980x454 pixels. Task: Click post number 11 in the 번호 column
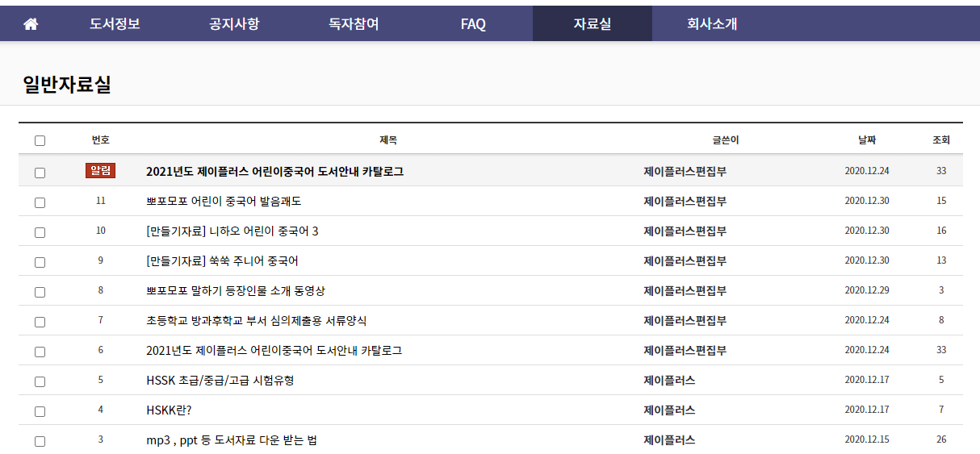[x=101, y=201]
